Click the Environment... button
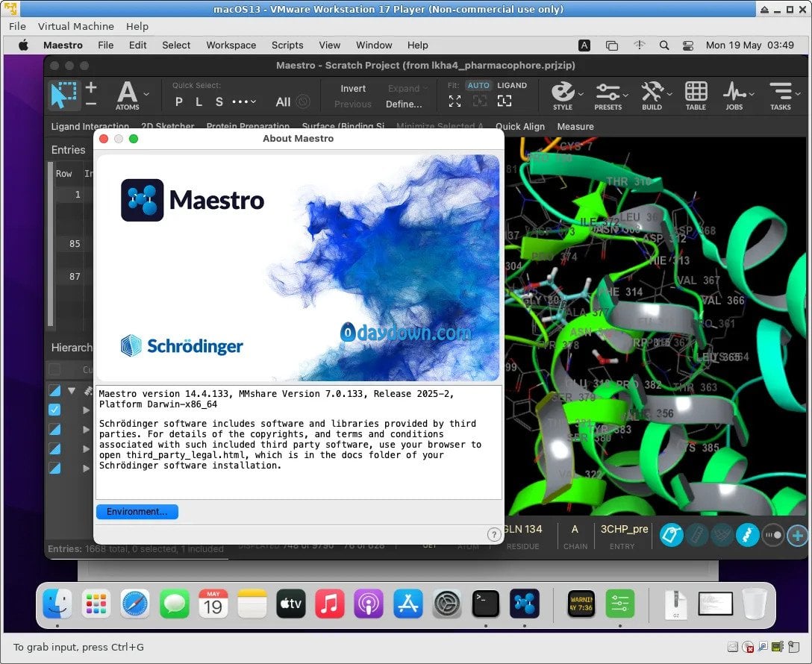The image size is (812, 664). (137, 512)
